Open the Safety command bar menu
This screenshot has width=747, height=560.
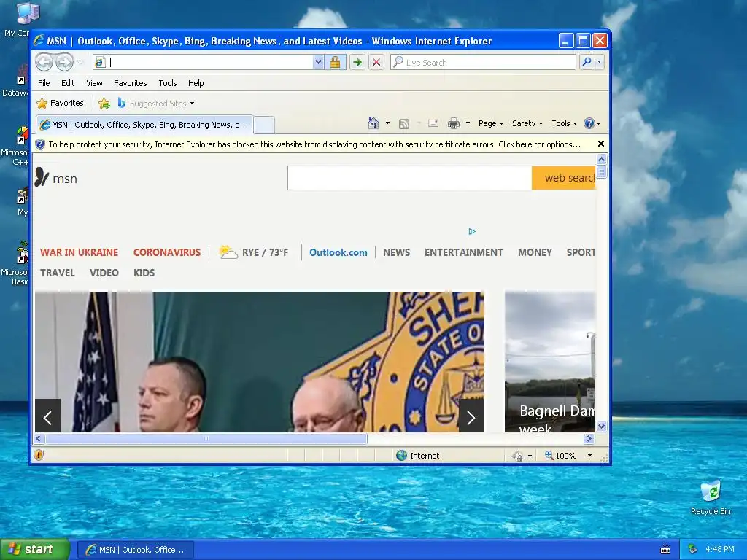527,123
